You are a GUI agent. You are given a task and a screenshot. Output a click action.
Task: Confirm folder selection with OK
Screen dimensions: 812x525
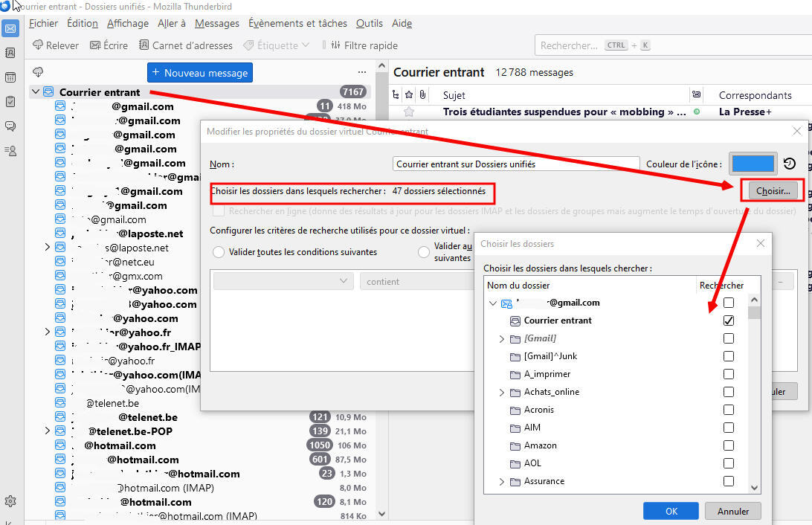(x=671, y=511)
